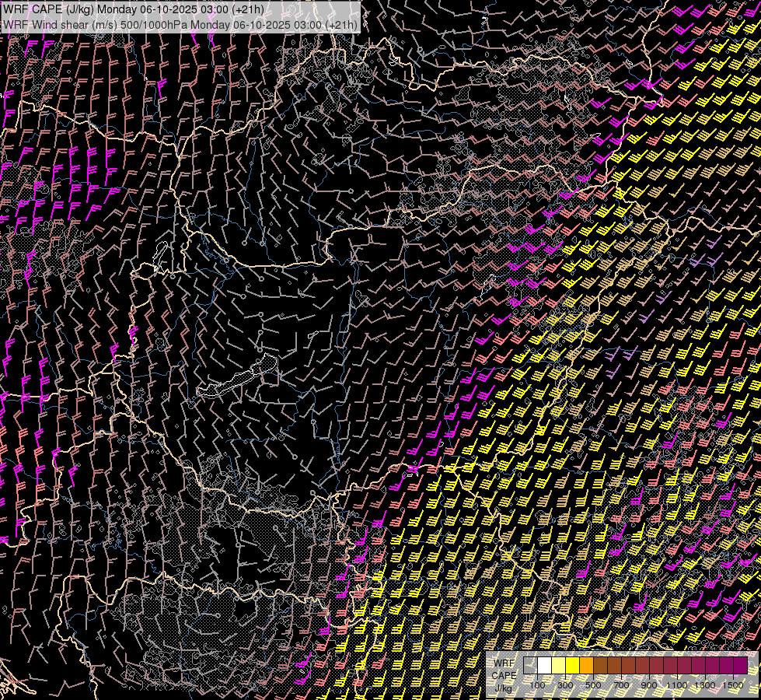This screenshot has width=761, height=700.
Task: Click the legend word CAPE
Action: click(504, 676)
